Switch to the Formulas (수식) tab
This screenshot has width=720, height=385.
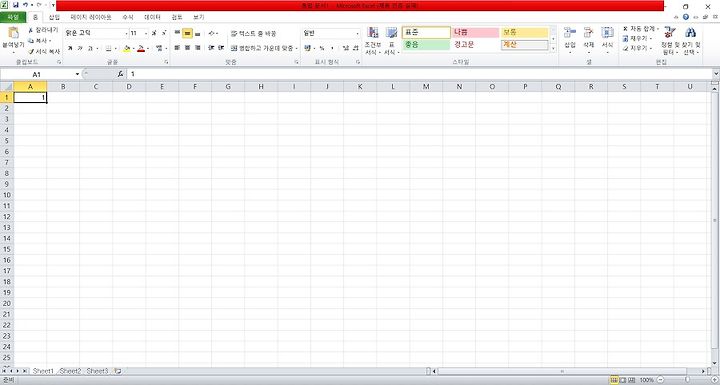(x=128, y=17)
